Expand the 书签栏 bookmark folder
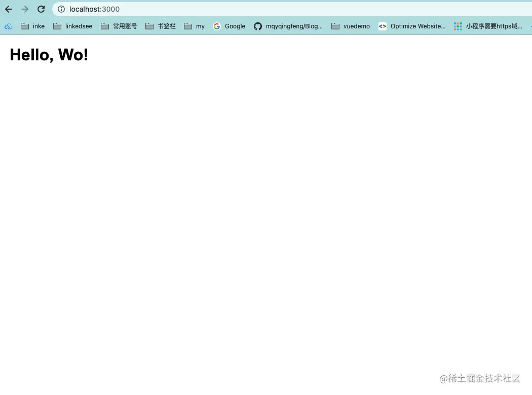Screen dimensions: 532x395 click(x=161, y=26)
